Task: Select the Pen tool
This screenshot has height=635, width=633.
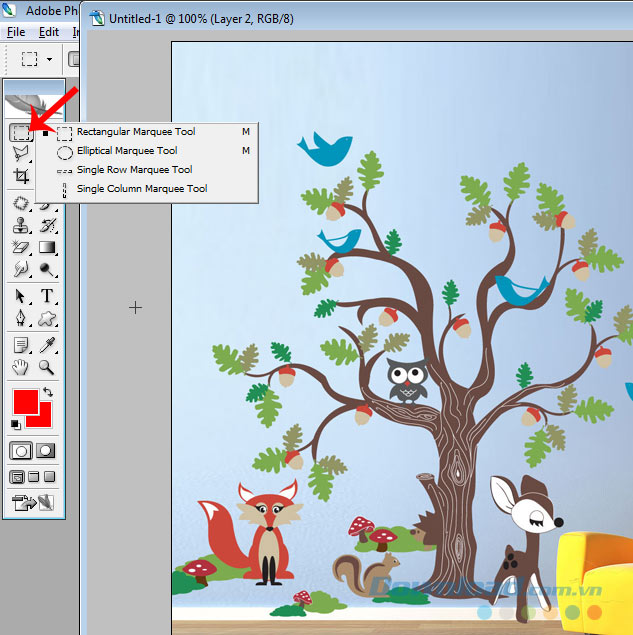Action: point(20,319)
